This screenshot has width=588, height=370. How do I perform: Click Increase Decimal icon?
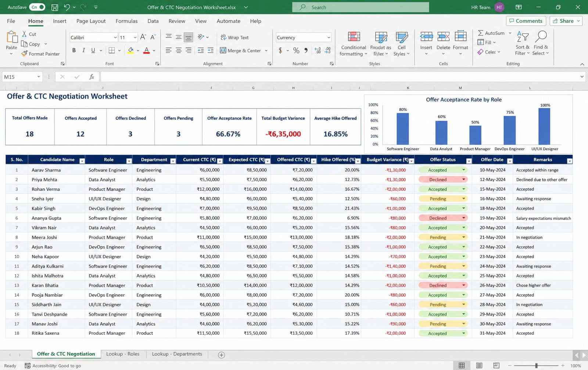tap(318, 50)
